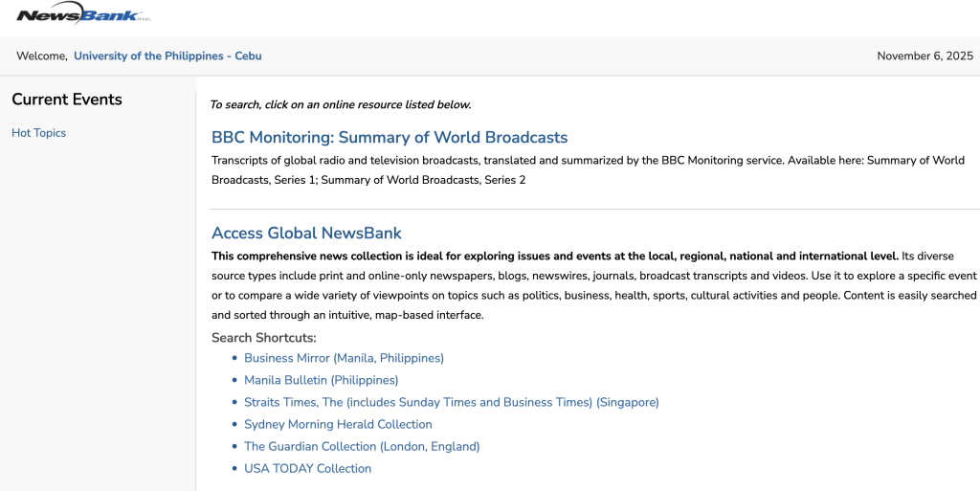Click the Search Shortcuts heading
This screenshot has height=491, width=980.
click(x=263, y=338)
